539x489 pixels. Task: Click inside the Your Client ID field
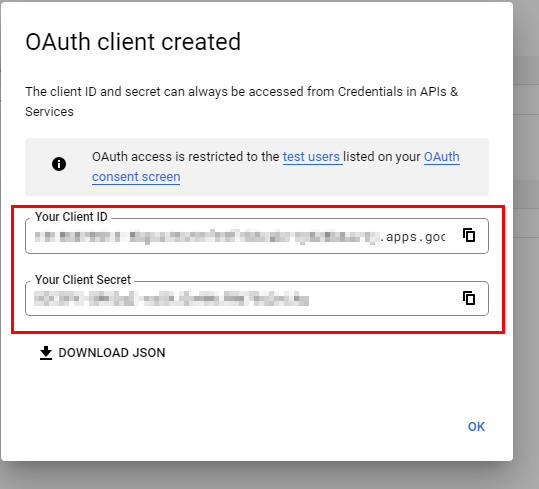257,236
